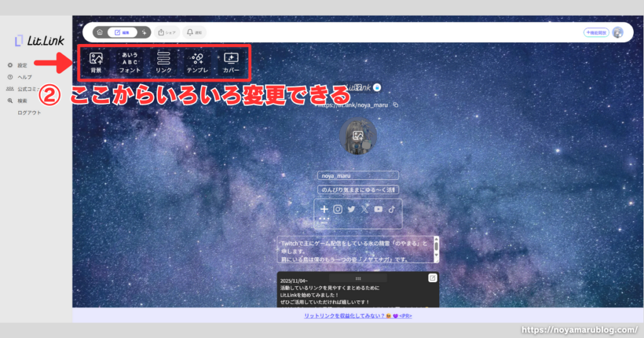
Task: Click the sparkle icon in mode switcher
Action: click(x=144, y=32)
